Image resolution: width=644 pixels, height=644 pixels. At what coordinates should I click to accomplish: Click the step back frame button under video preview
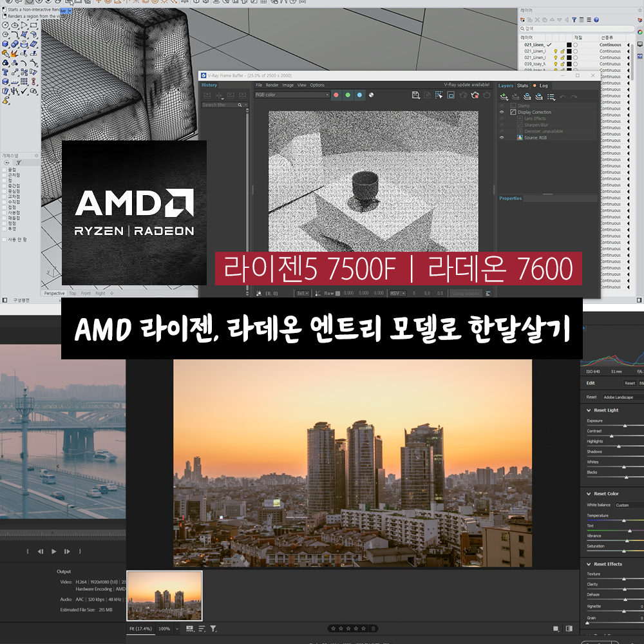click(40, 552)
